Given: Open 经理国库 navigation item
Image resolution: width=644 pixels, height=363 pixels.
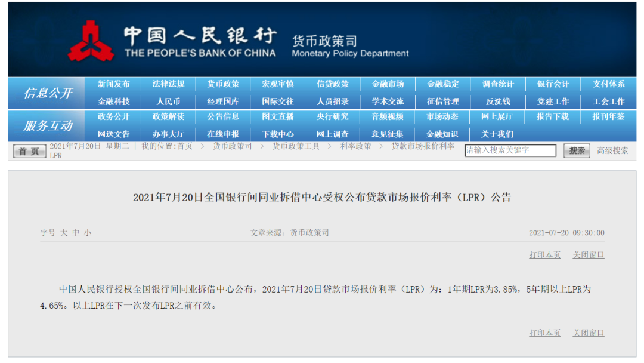Looking at the screenshot, I should pyautogui.click(x=223, y=101).
